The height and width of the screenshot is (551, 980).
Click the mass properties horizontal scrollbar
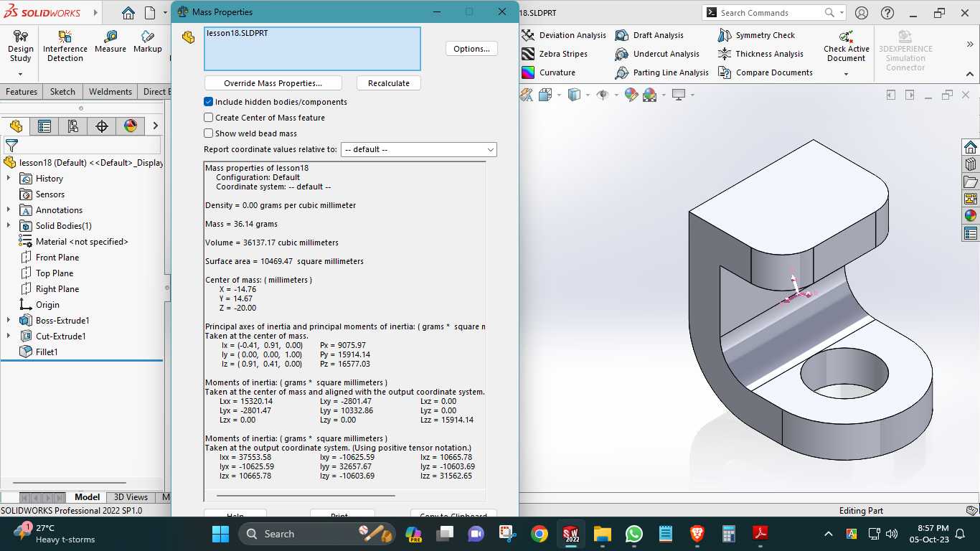(x=306, y=495)
